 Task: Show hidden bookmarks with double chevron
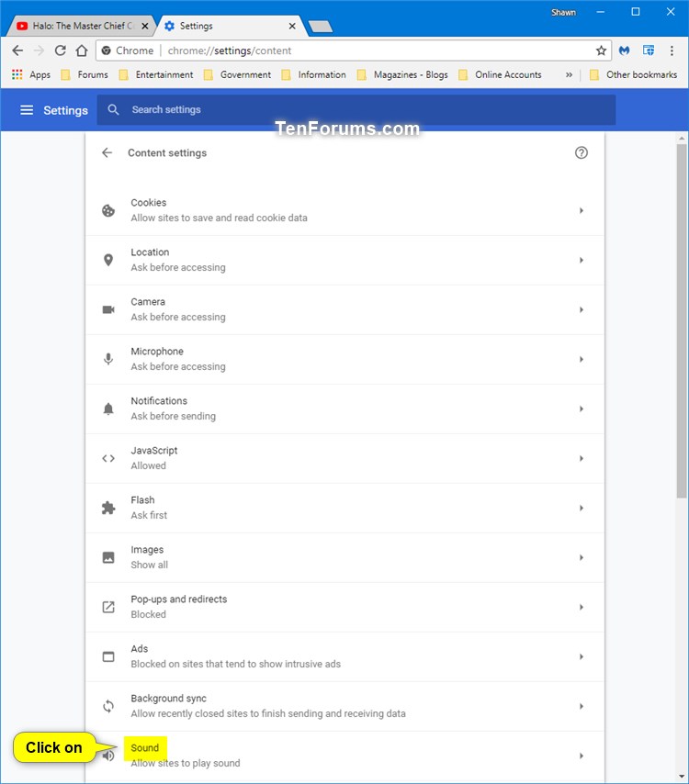(569, 74)
